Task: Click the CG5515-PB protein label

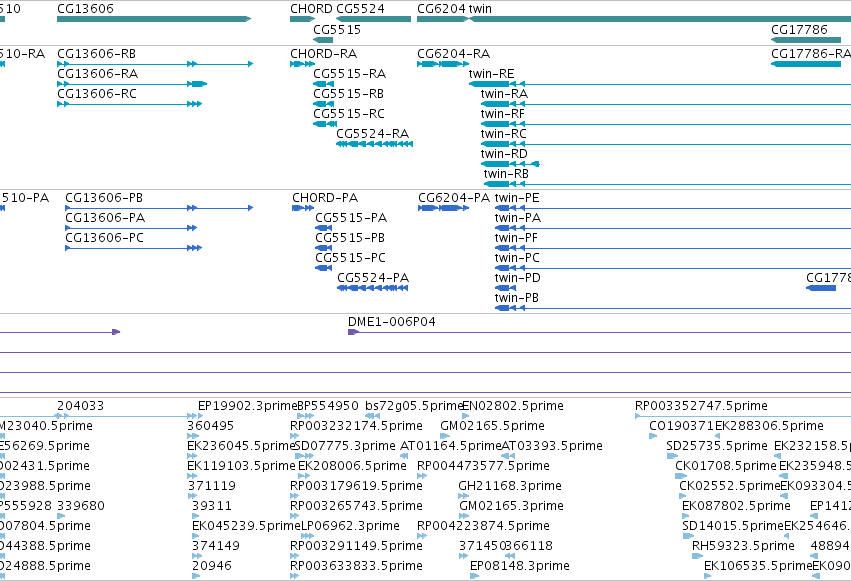Action: coord(350,238)
